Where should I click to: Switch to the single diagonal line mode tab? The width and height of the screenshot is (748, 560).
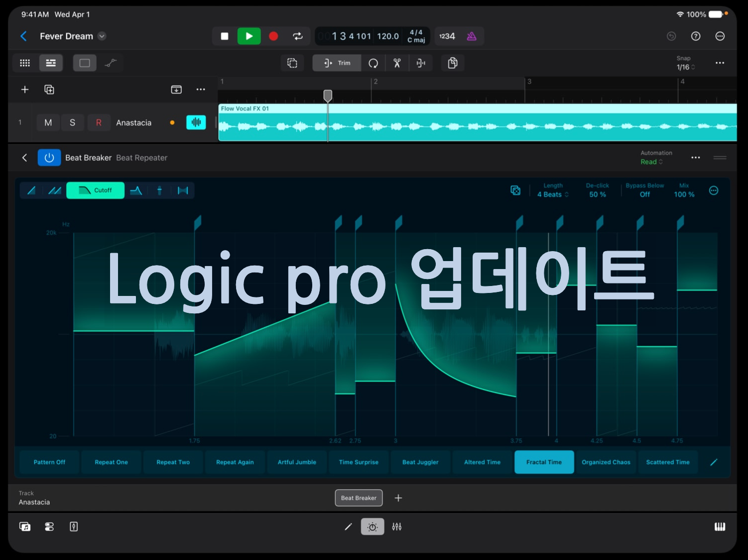[31, 190]
